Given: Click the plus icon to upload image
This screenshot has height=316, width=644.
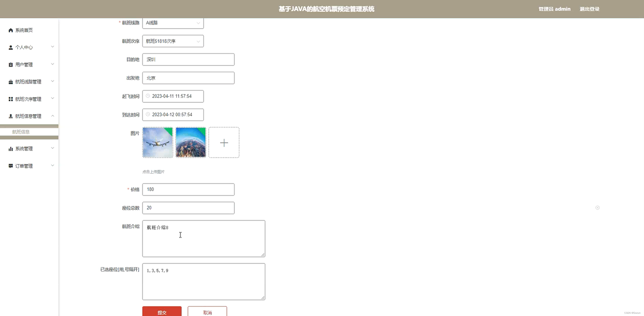Looking at the screenshot, I should (224, 143).
